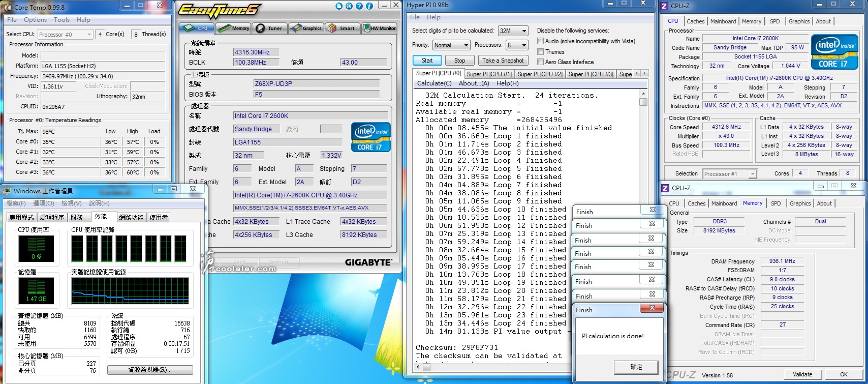Open the About...(A) menu in Super PI

pyautogui.click(x=474, y=83)
